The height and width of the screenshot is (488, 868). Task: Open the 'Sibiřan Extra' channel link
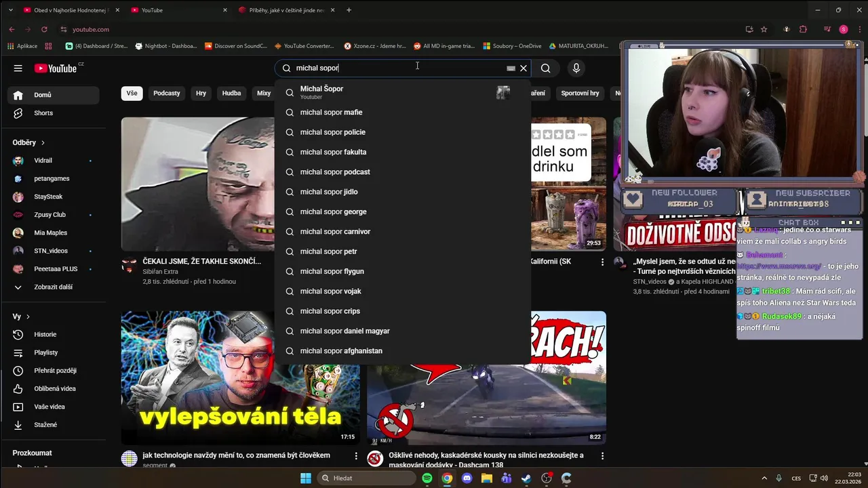coord(161,272)
